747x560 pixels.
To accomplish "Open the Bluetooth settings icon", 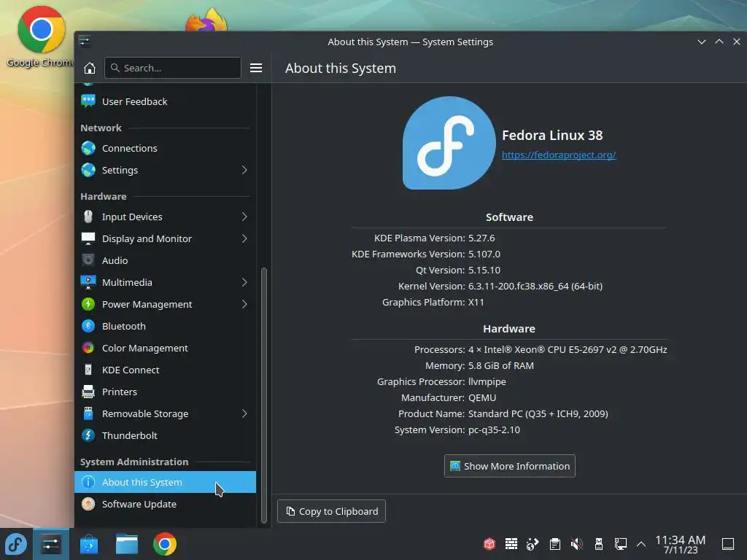I will (x=88, y=326).
